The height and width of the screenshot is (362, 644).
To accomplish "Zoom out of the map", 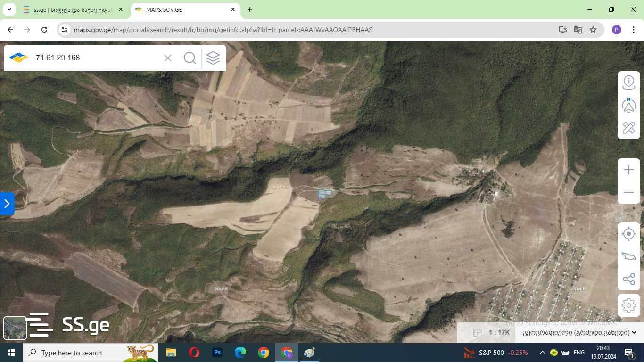I will tap(628, 192).
